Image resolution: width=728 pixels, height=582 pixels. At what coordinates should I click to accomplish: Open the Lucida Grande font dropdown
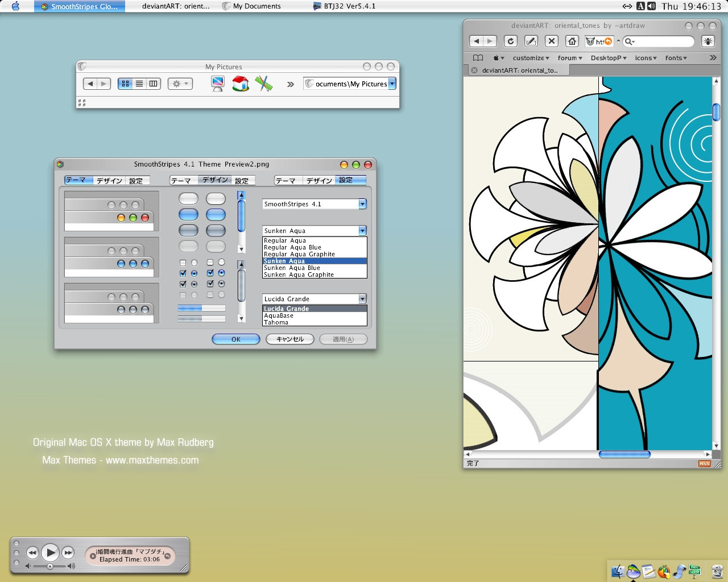[362, 299]
